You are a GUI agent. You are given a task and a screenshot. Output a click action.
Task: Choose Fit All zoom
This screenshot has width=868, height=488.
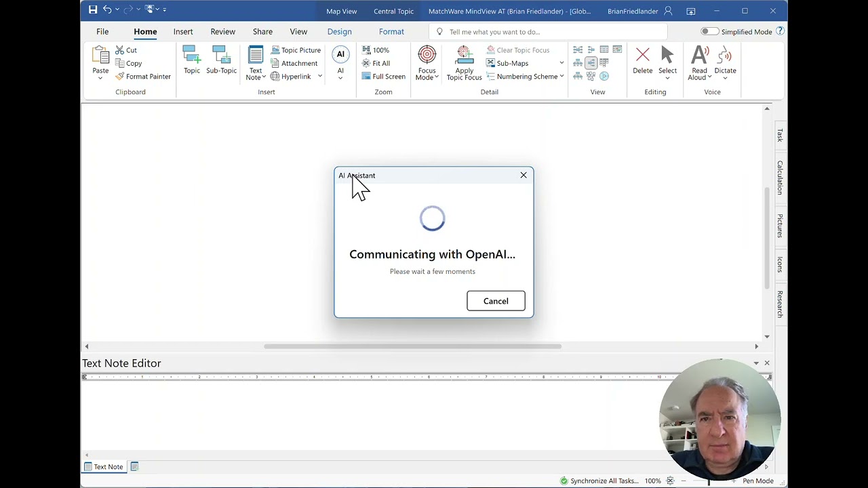point(376,63)
